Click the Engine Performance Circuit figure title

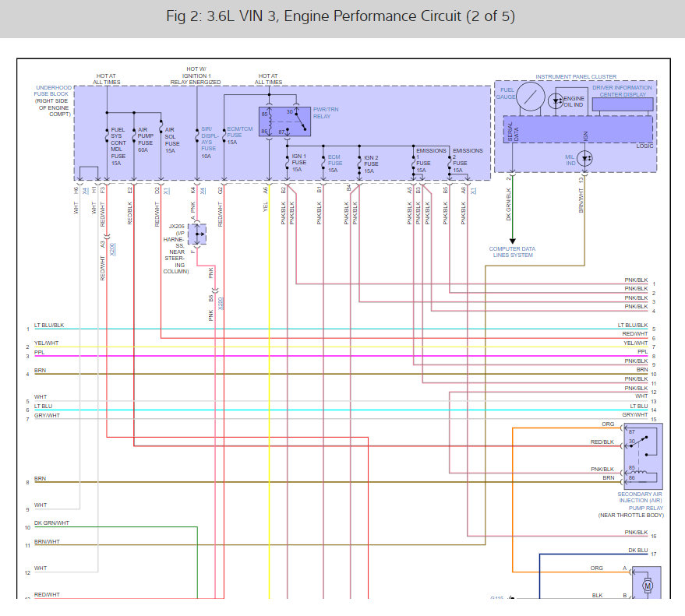pyautogui.click(x=341, y=16)
